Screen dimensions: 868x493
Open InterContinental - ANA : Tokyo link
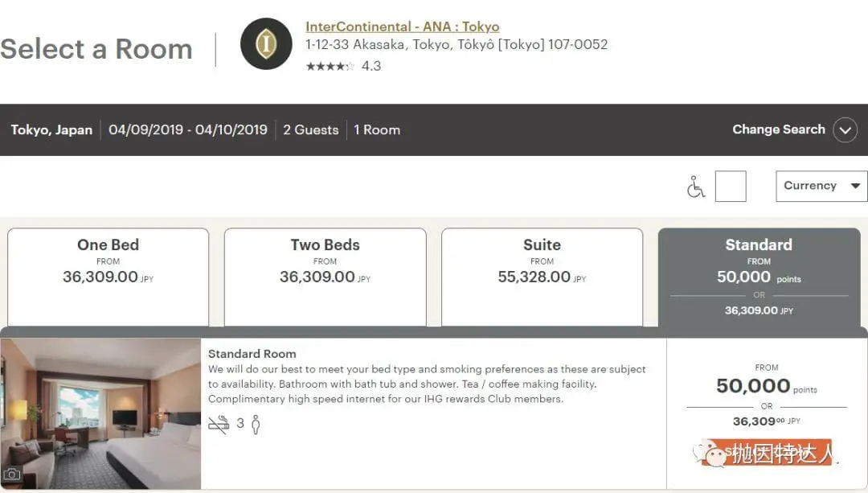[402, 27]
